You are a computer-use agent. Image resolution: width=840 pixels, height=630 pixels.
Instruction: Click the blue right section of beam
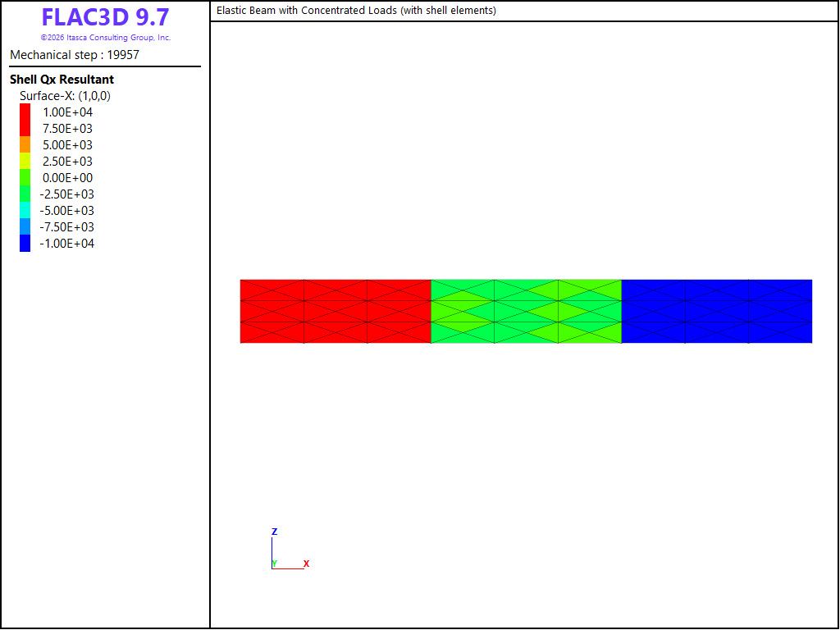pyautogui.click(x=717, y=311)
